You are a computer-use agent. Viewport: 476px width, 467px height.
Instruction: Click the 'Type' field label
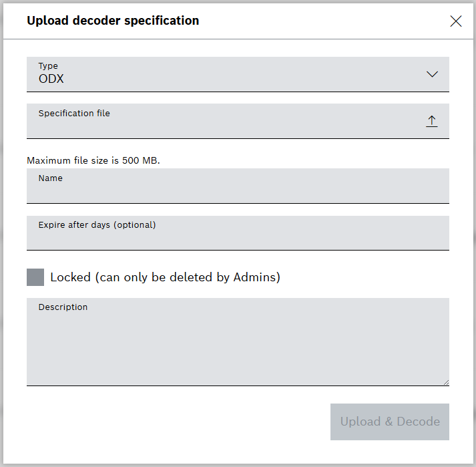[48, 66]
